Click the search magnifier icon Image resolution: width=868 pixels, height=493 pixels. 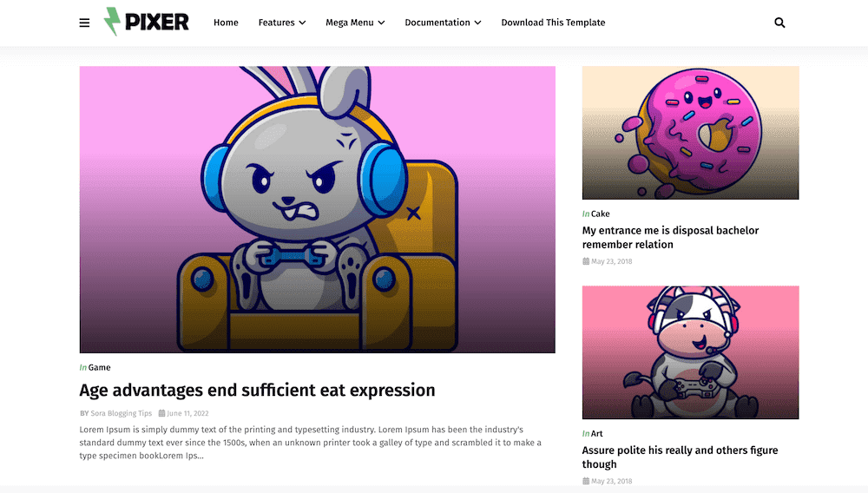779,23
